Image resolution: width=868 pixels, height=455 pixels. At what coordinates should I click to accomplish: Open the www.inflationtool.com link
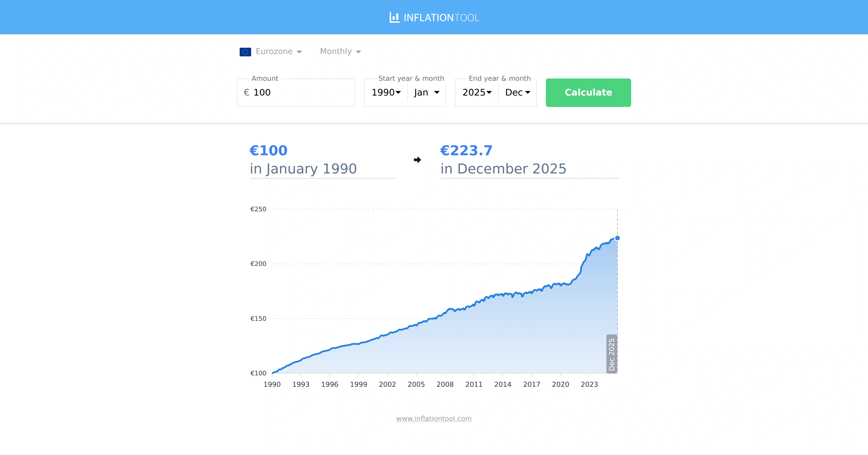coord(434,418)
